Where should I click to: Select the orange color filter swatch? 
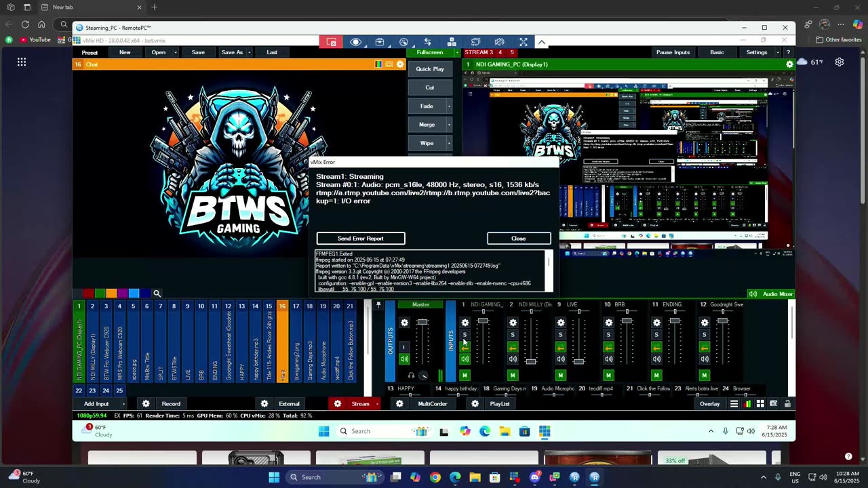point(111,293)
